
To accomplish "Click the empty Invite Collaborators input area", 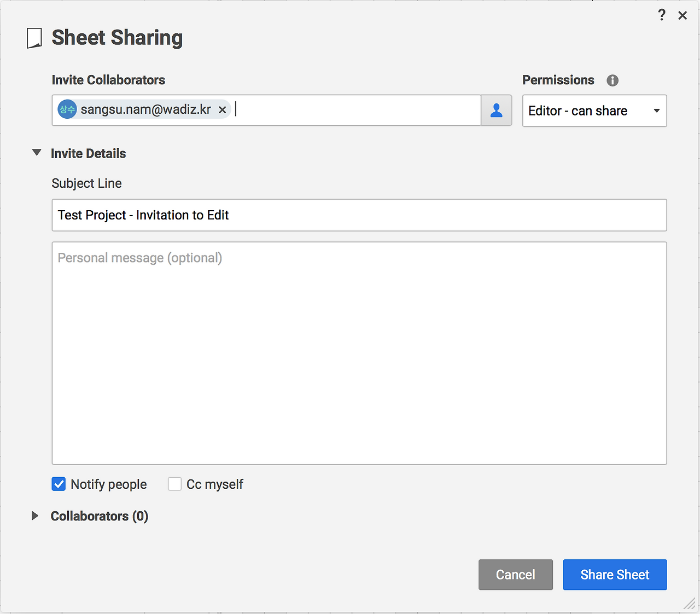I will pos(355,110).
